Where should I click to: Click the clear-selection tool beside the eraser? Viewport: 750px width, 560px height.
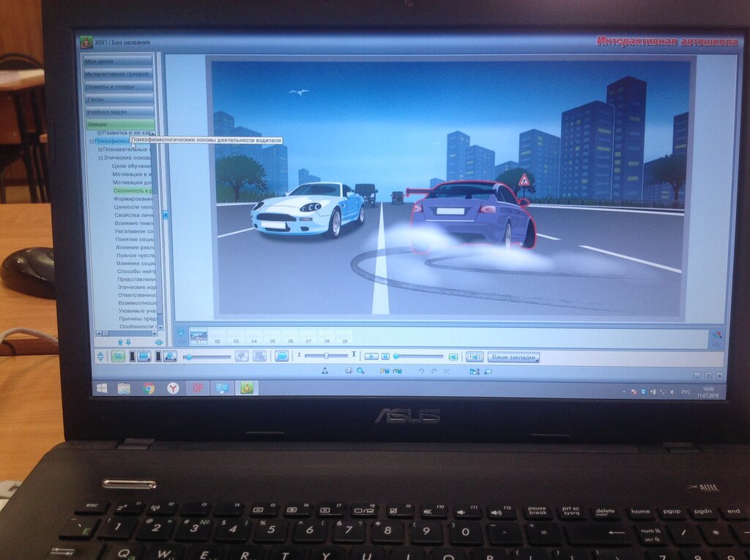(x=259, y=356)
